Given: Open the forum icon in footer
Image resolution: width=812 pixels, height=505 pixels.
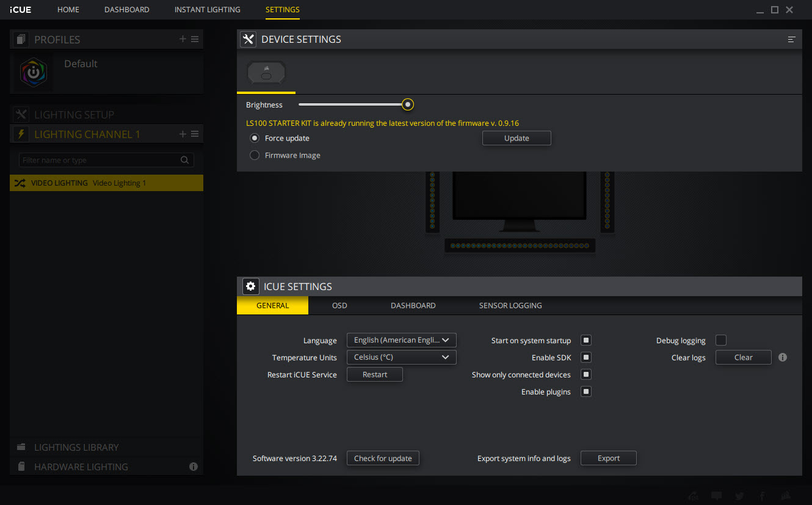Looking at the screenshot, I should click(693, 496).
